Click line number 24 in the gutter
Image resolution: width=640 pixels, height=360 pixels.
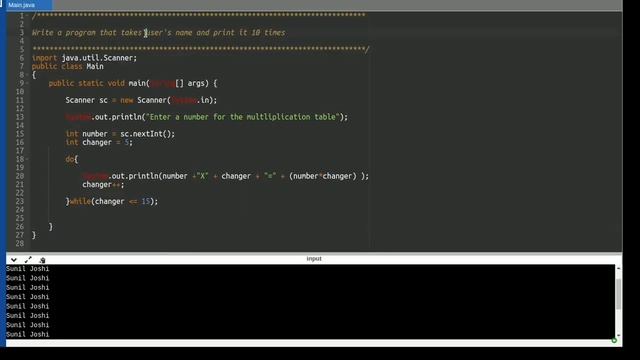[20, 210]
